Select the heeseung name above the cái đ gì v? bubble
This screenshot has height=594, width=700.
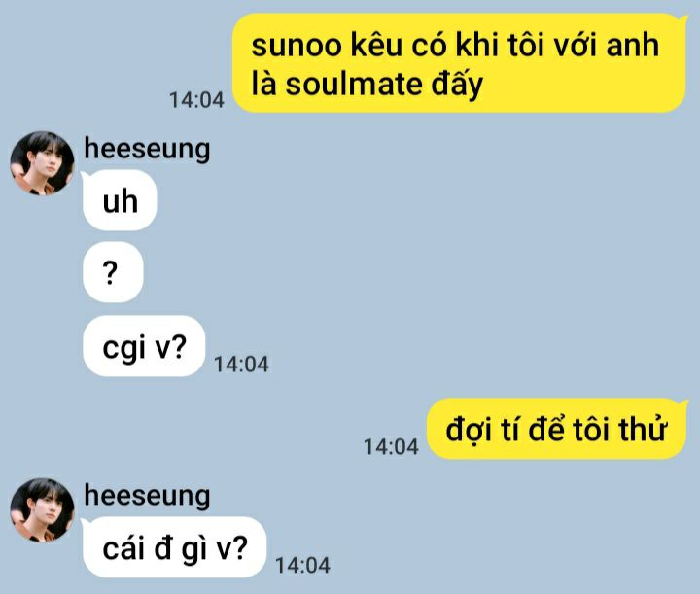point(147,496)
